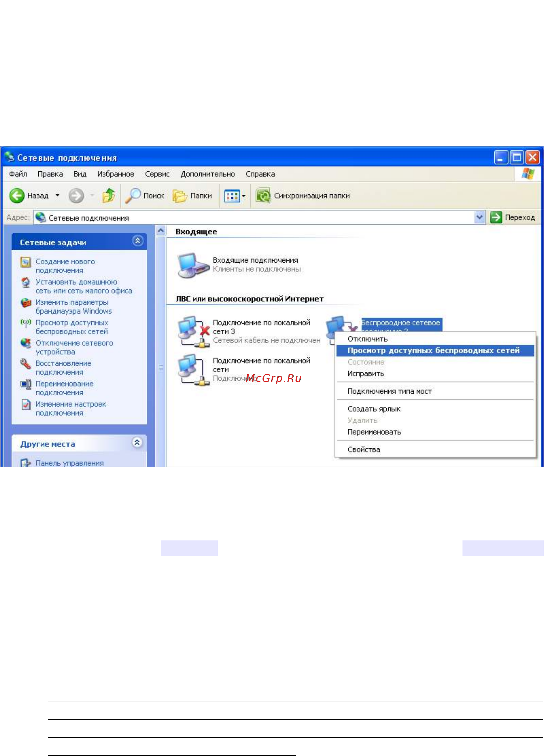Open the Вид menu
Image resolution: width=544 pixels, height=756 pixels.
(80, 174)
